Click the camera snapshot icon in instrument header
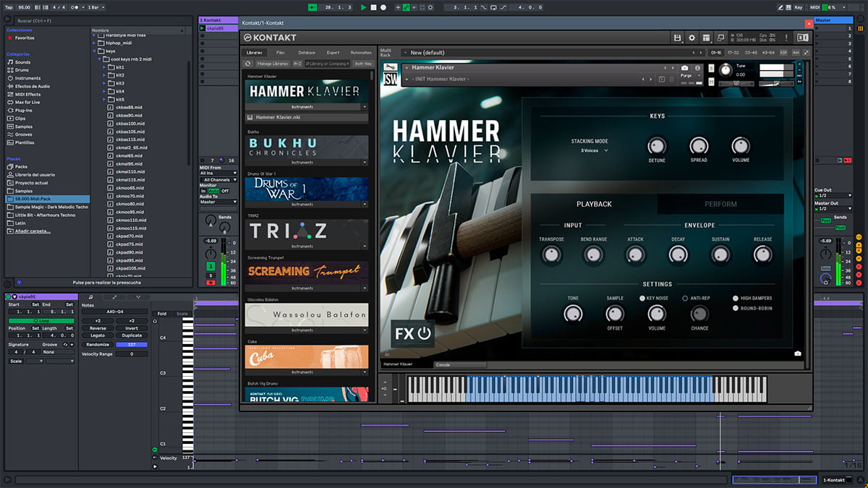 coord(685,68)
